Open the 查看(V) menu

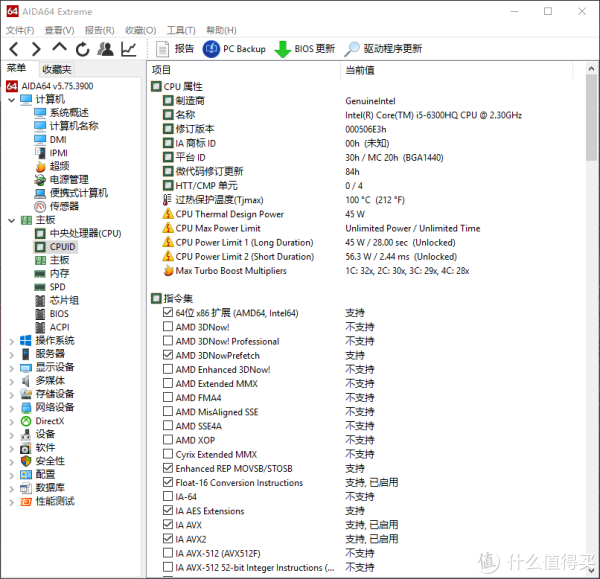[59, 30]
